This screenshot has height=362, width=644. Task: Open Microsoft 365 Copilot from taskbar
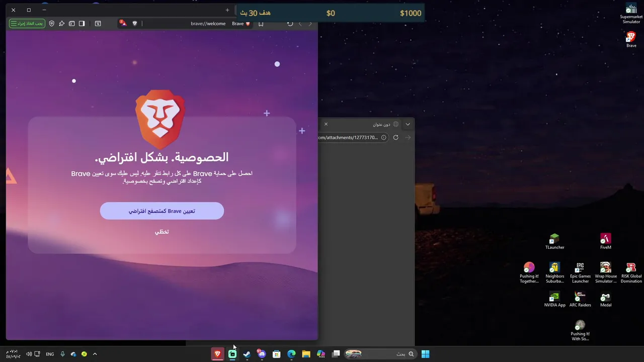[x=321, y=354]
